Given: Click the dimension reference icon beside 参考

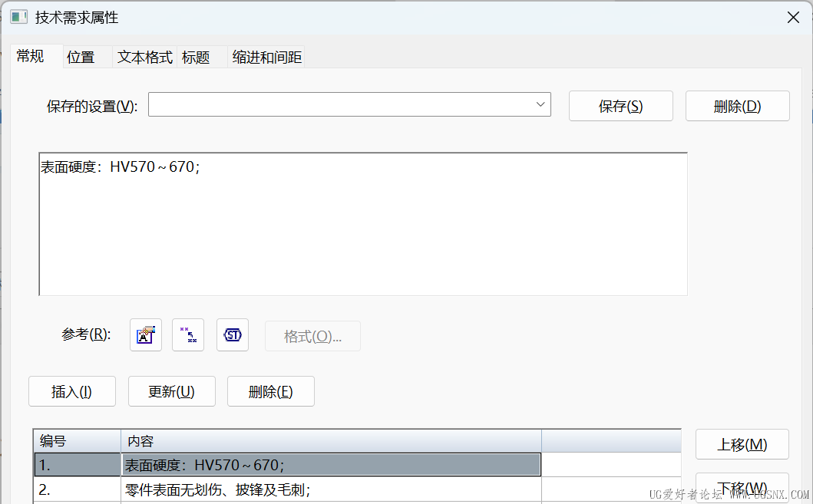Looking at the screenshot, I should pos(188,335).
